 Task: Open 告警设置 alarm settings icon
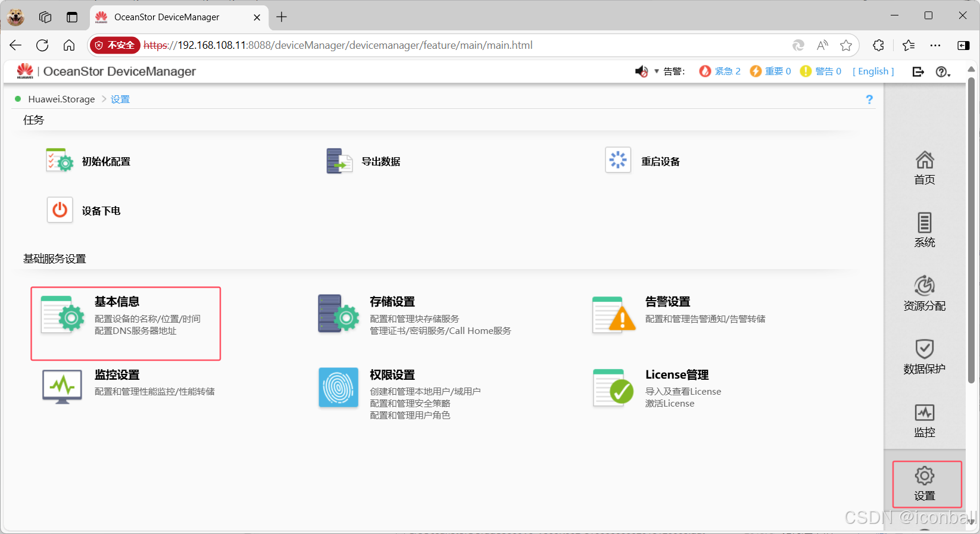click(x=614, y=314)
